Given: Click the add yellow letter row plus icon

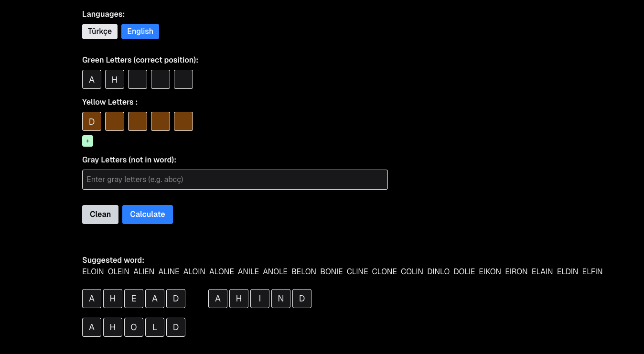Looking at the screenshot, I should pyautogui.click(x=87, y=140).
